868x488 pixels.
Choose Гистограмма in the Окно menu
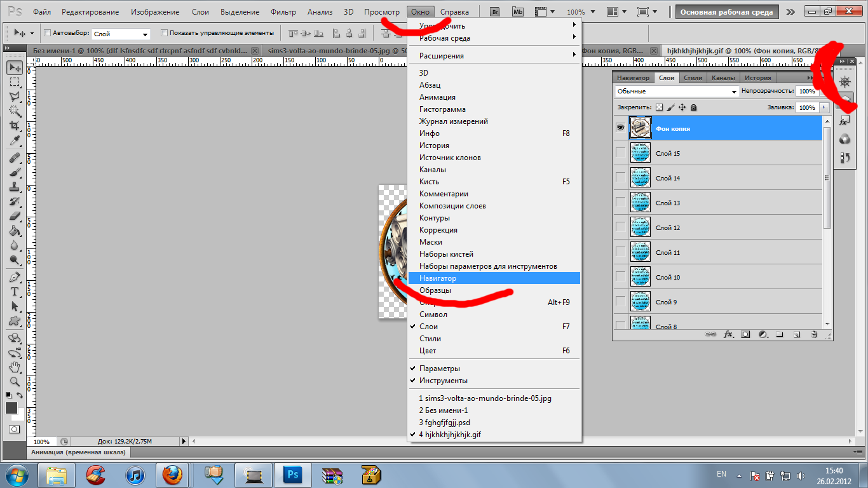click(x=494, y=109)
